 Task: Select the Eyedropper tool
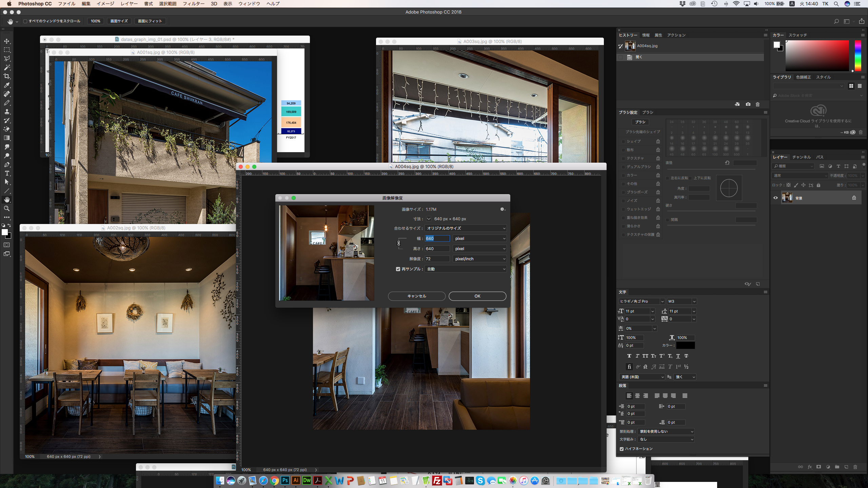click(7, 85)
